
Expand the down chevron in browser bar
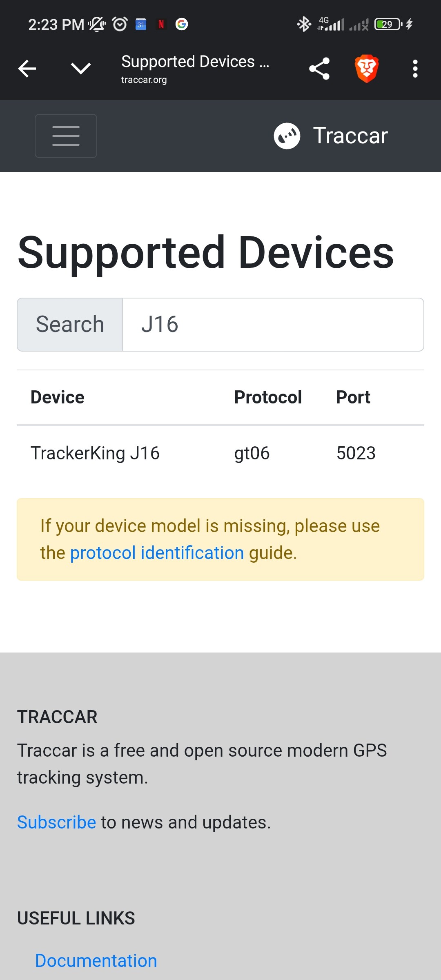(80, 69)
